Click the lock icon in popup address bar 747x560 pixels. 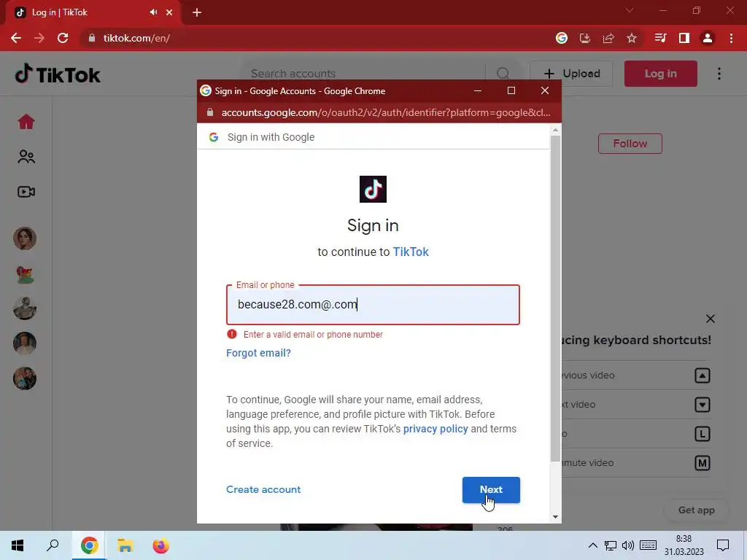(x=210, y=112)
